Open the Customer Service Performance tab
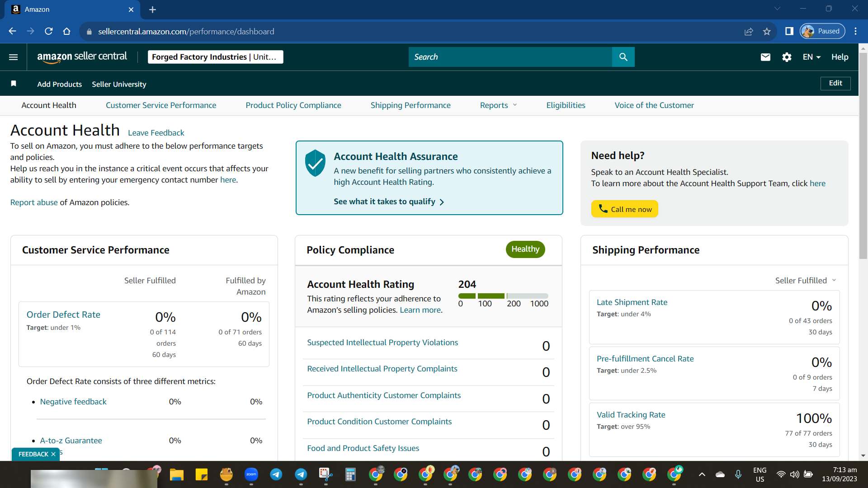The width and height of the screenshot is (868, 488). pos(161,105)
